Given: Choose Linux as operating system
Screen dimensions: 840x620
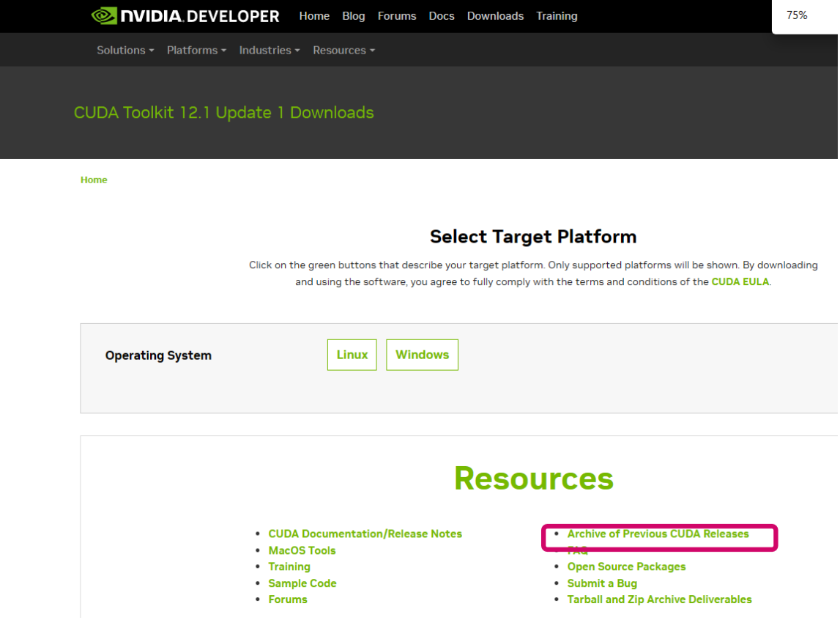Looking at the screenshot, I should click(x=352, y=355).
